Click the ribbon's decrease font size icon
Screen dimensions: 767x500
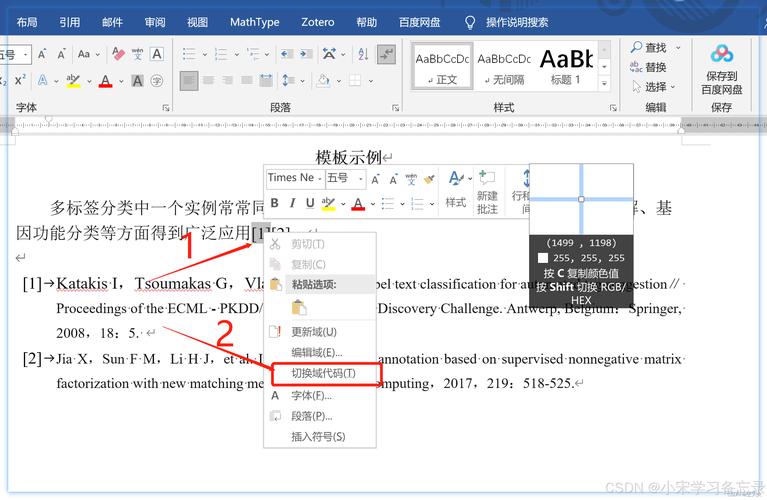click(61, 54)
